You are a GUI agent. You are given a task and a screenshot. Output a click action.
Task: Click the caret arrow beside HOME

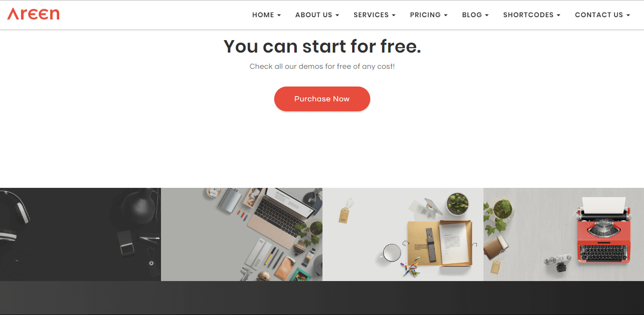pyautogui.click(x=279, y=15)
